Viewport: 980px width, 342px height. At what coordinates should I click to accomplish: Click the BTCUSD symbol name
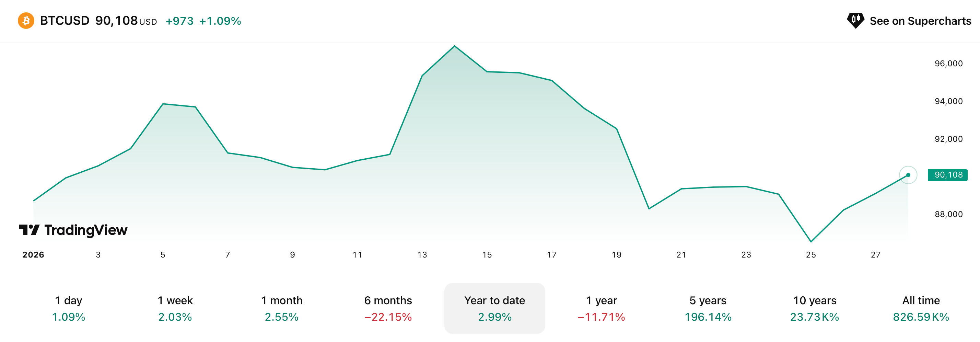tap(65, 21)
